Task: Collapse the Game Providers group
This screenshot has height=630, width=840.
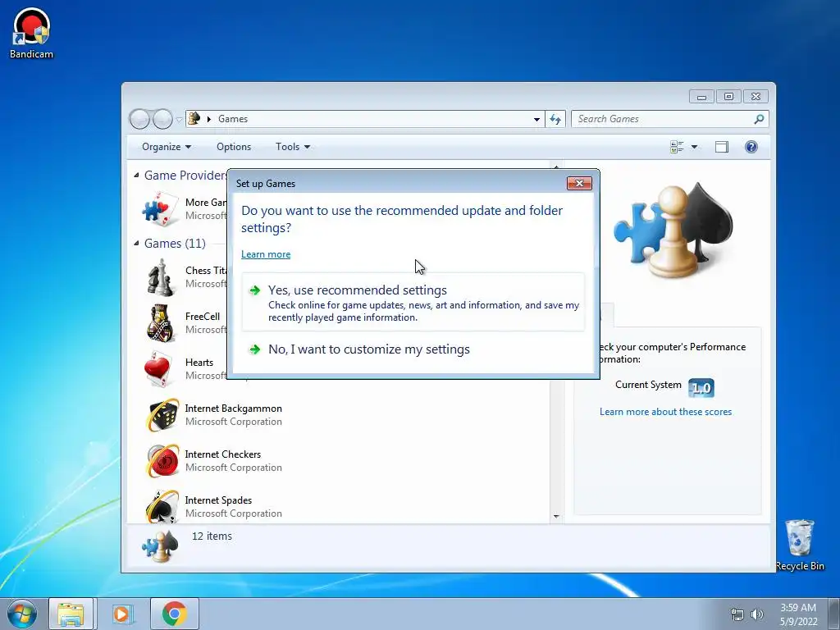Action: pos(136,176)
